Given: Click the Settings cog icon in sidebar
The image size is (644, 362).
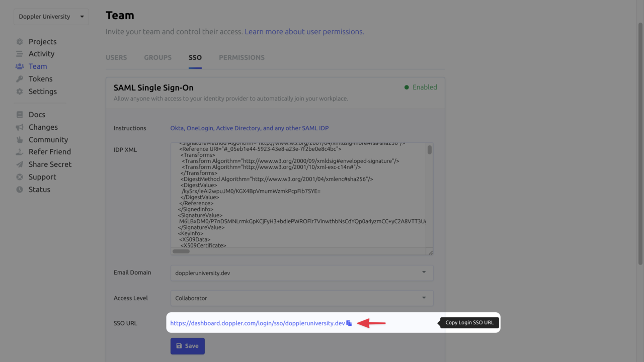Looking at the screenshot, I should (20, 92).
